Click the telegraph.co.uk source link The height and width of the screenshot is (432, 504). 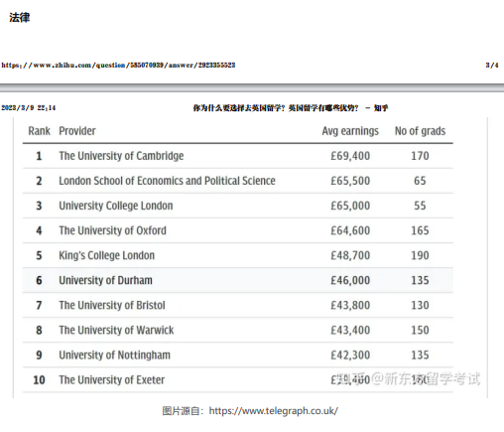[x=273, y=411]
